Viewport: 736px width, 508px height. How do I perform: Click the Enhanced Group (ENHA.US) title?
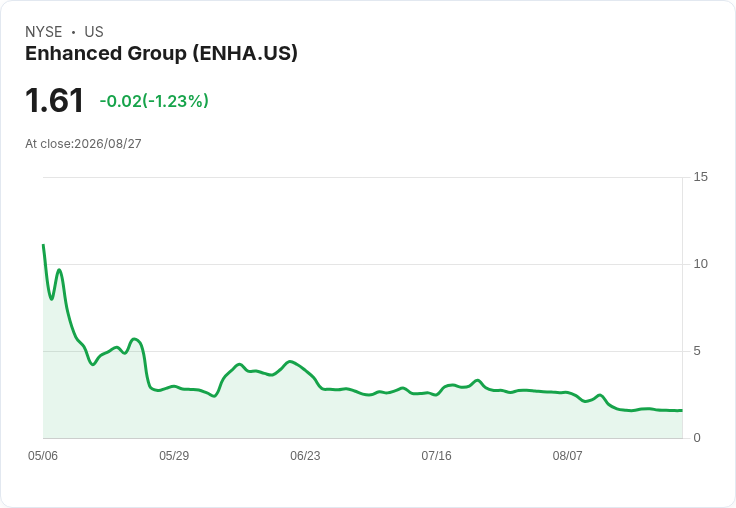tap(161, 54)
